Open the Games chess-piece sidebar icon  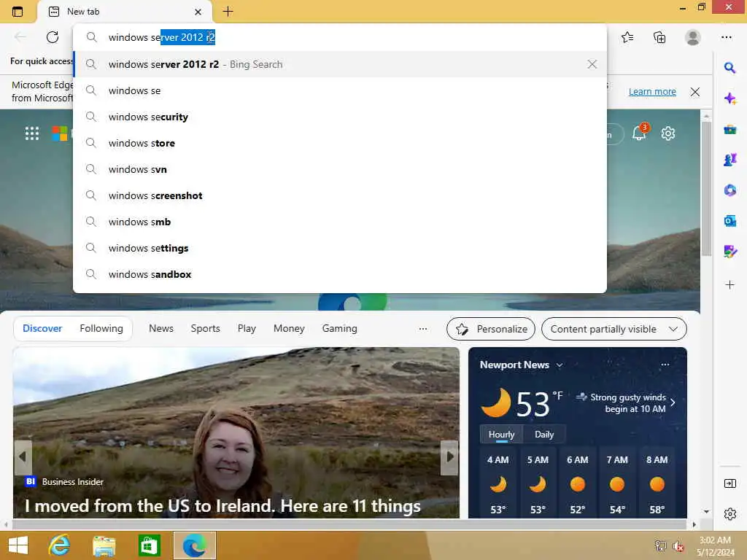point(729,160)
